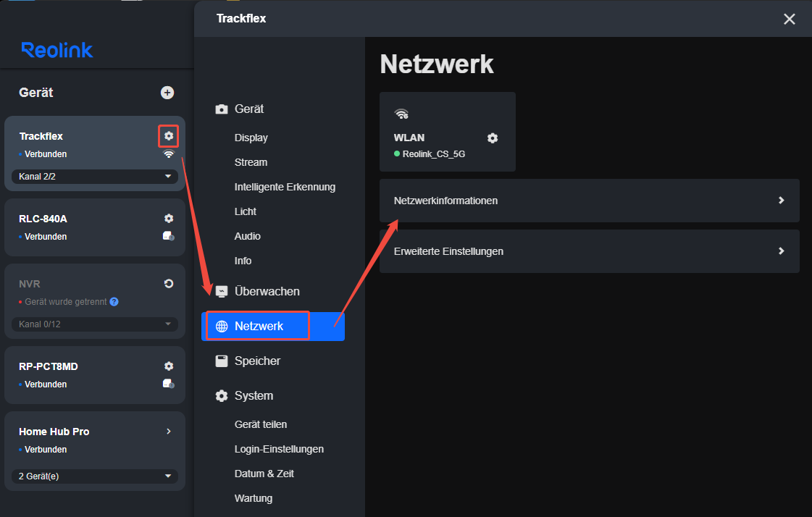812x517 pixels.
Task: Click the storage icon beside Speicher
Action: click(x=222, y=361)
